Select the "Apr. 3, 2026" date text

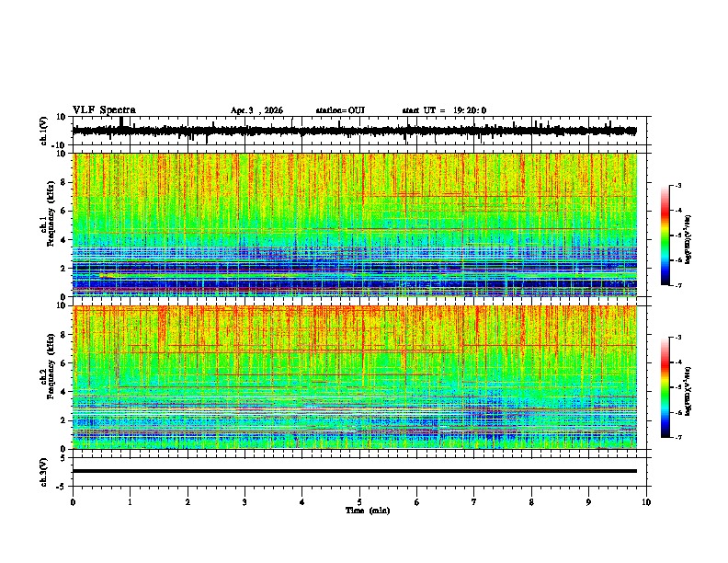pyautogui.click(x=256, y=110)
